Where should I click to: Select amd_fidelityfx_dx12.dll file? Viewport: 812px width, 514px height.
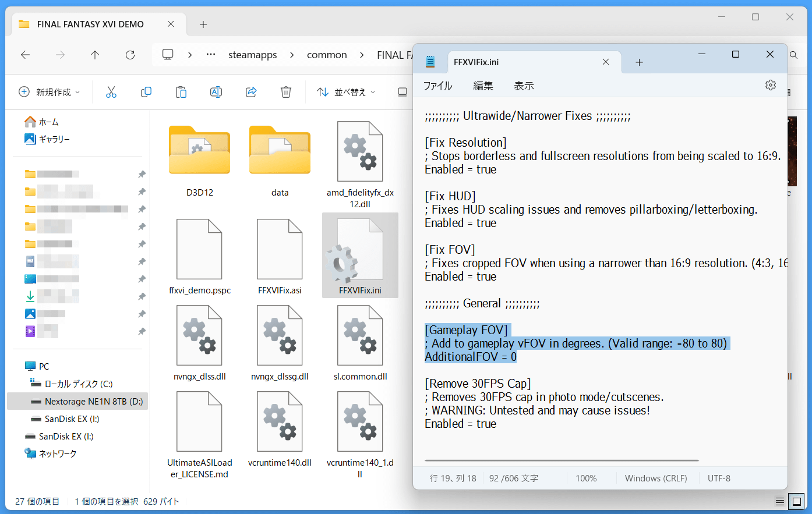point(360,165)
